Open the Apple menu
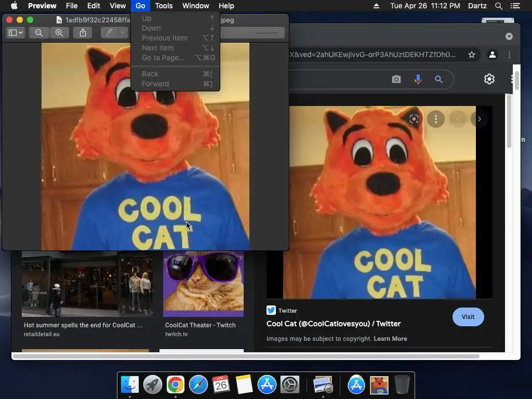This screenshot has height=399, width=532. [14, 6]
